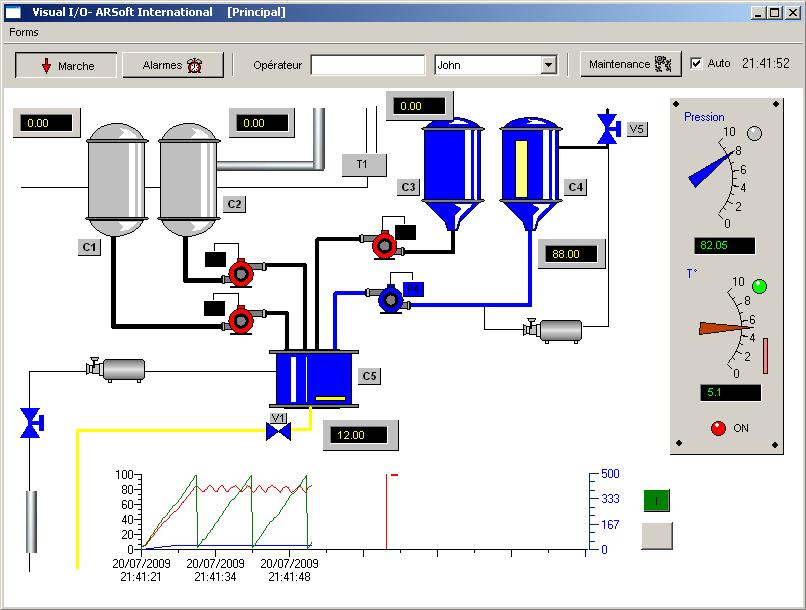Toggle the Auto checkbox
Image resolution: width=806 pixels, height=610 pixels.
click(x=697, y=63)
